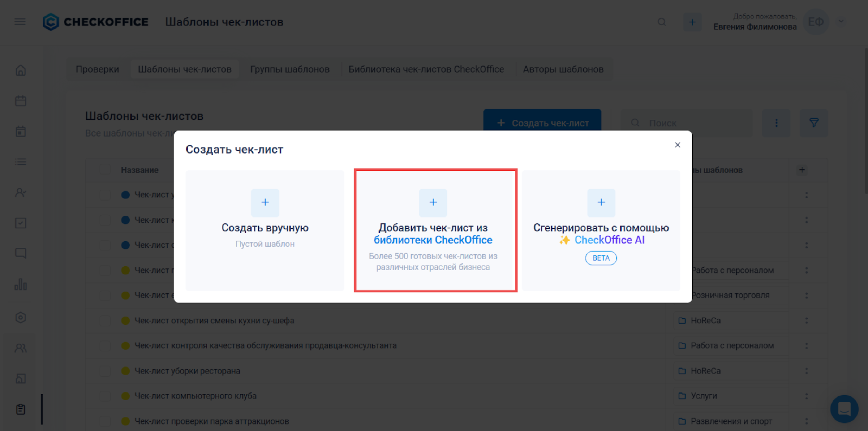Viewport: 868px width, 431px height.
Task: Tick checkbox for Чек-лист открытия смены кухни су-шефа
Action: tap(105, 320)
